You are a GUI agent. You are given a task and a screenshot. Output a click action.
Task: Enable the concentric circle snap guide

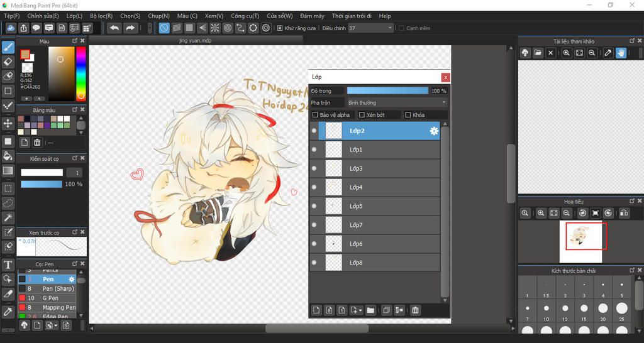coord(228,28)
